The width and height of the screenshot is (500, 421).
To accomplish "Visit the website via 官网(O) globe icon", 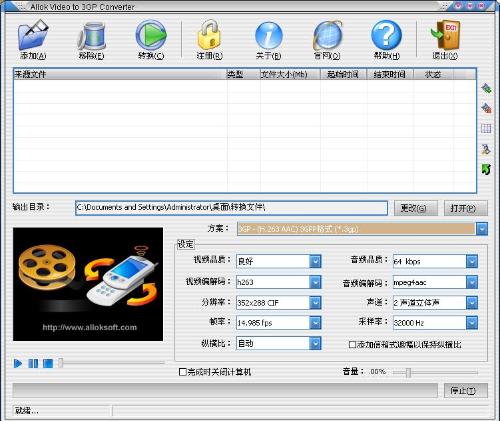I will (327, 36).
